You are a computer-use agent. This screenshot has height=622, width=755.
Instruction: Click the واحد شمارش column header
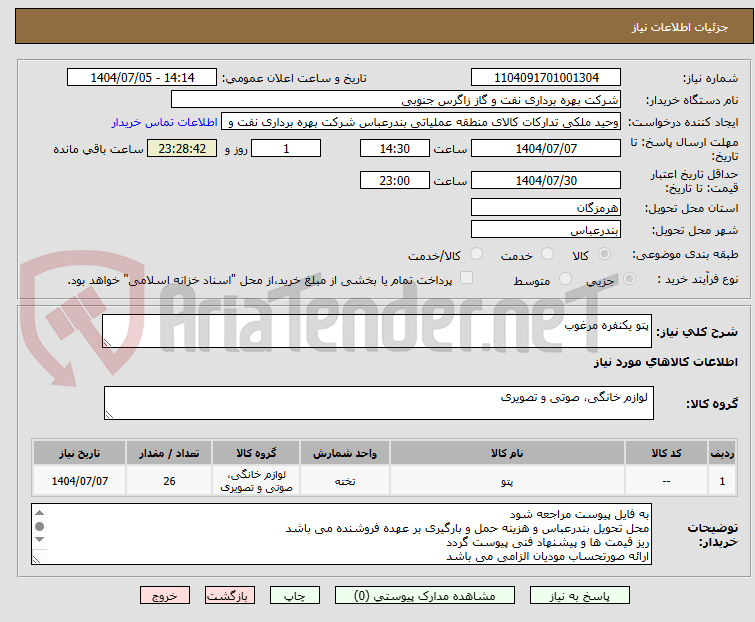[345, 453]
